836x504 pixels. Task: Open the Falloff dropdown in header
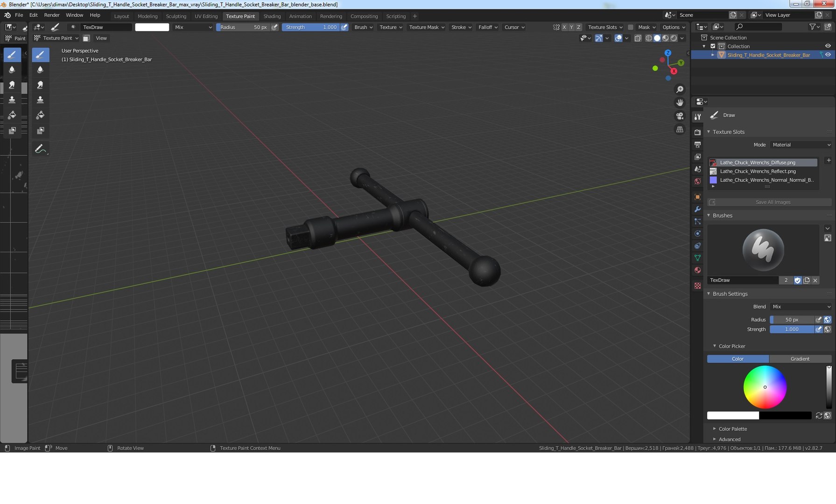pos(488,27)
